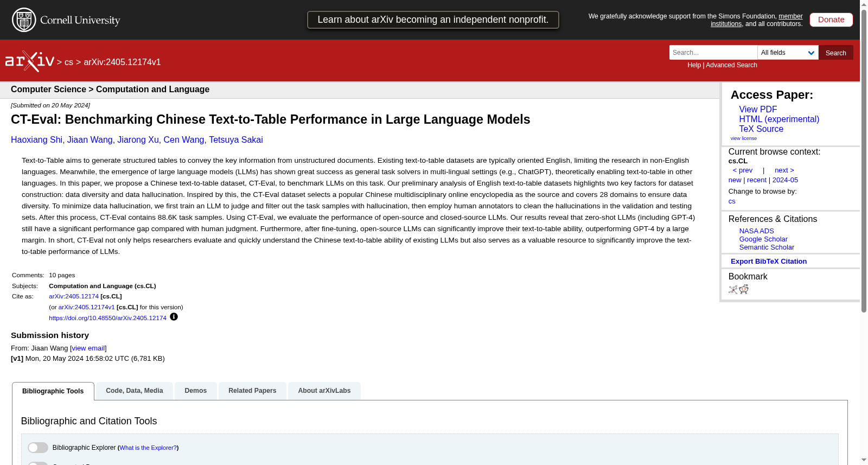The image size is (868, 465).
Task: Toggle the Bibliographic Explorer switch
Action: 38,448
